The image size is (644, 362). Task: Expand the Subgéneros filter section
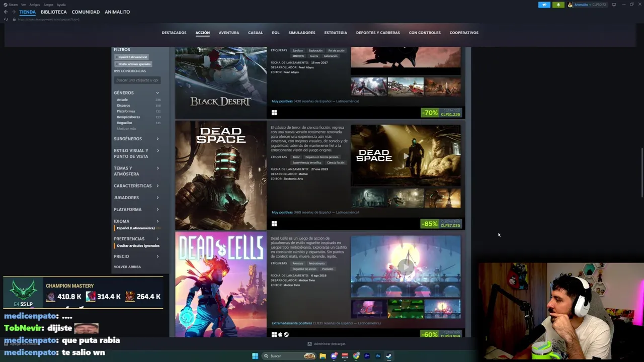136,139
